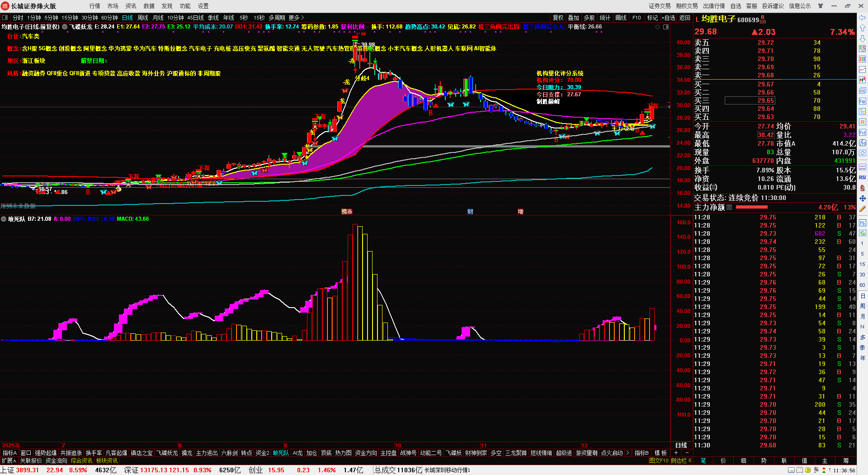Switch to the 敢死队 indicator tab
This screenshot has height=475, width=868.
[x=281, y=453]
